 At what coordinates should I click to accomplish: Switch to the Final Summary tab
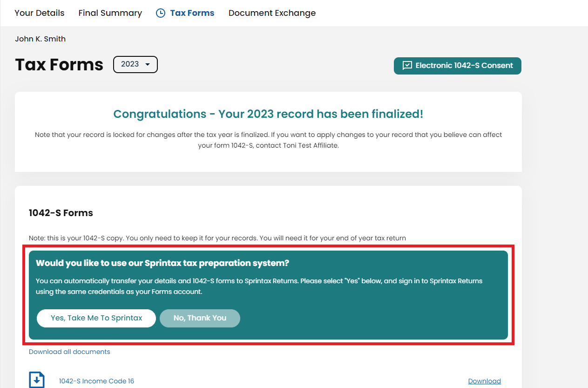pos(110,13)
